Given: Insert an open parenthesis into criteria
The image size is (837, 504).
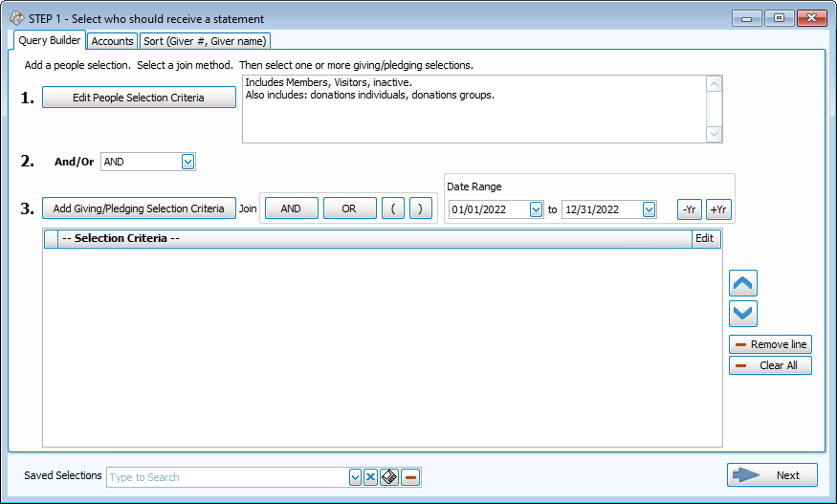Looking at the screenshot, I should coord(393,208).
